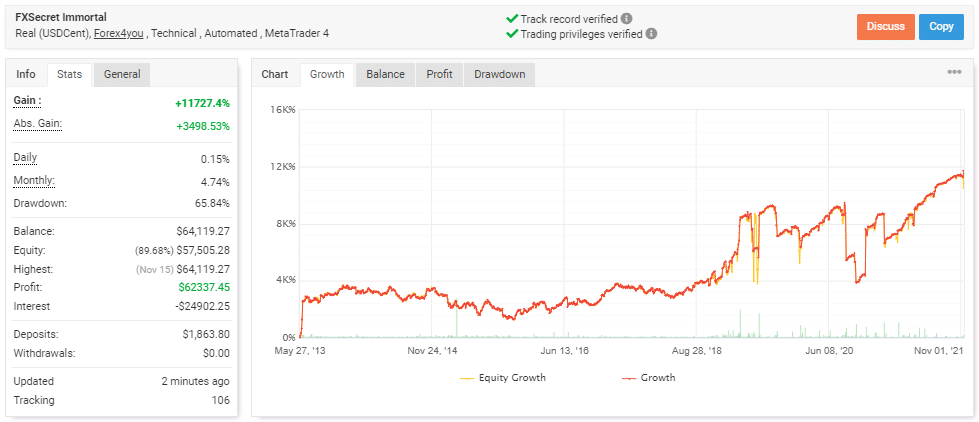Toggle Growth legend series
The height and width of the screenshot is (422, 979).
(x=648, y=378)
